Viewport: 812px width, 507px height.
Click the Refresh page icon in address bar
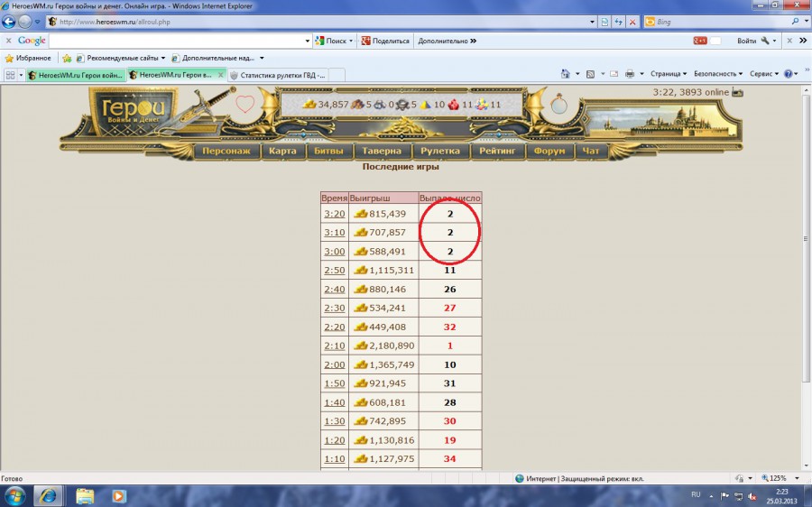[617, 22]
